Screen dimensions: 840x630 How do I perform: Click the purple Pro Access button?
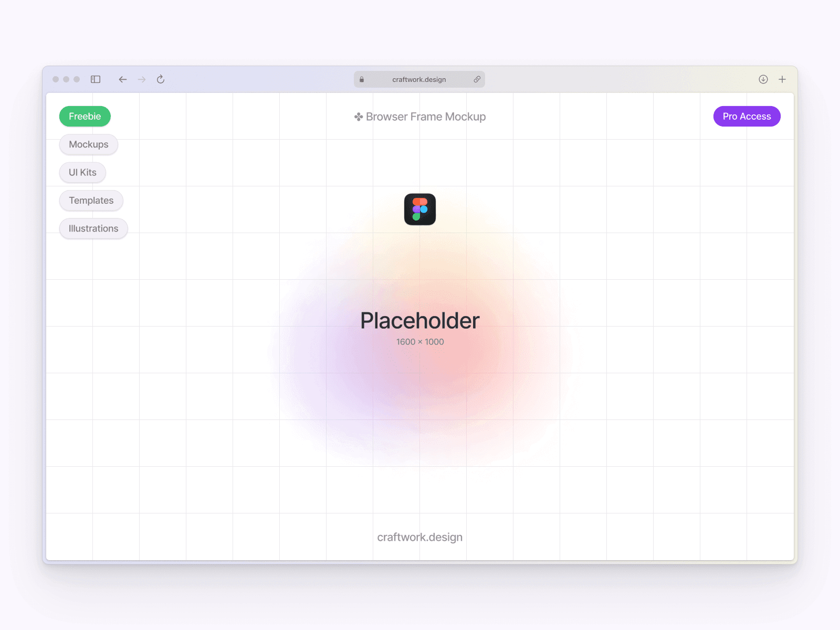coord(747,117)
